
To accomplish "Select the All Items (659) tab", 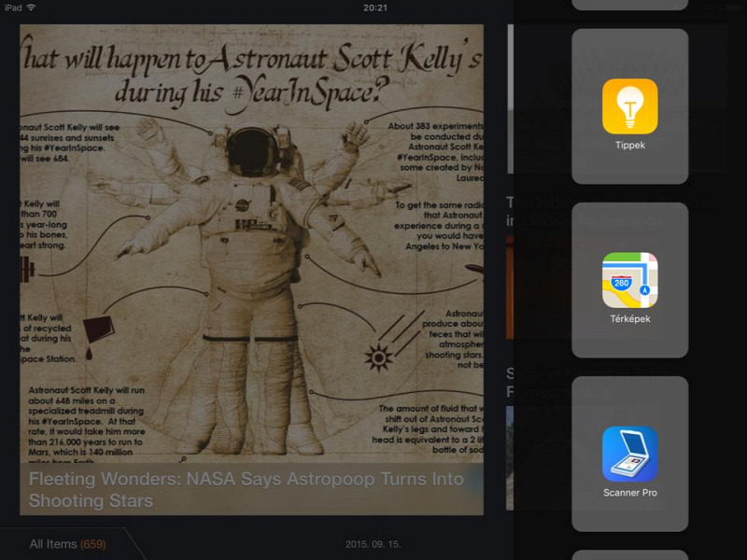I will click(67, 544).
